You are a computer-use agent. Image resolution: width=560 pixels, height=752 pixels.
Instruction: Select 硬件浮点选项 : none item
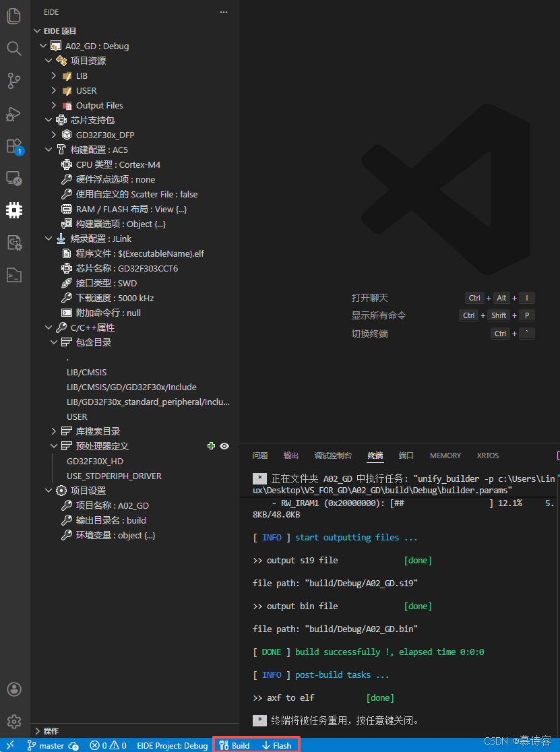115,180
